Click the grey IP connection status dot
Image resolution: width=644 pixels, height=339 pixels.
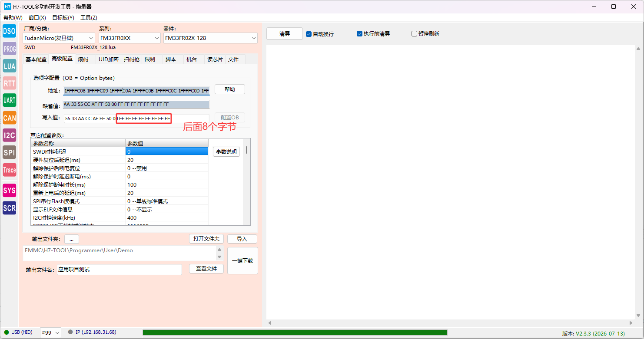(70, 332)
